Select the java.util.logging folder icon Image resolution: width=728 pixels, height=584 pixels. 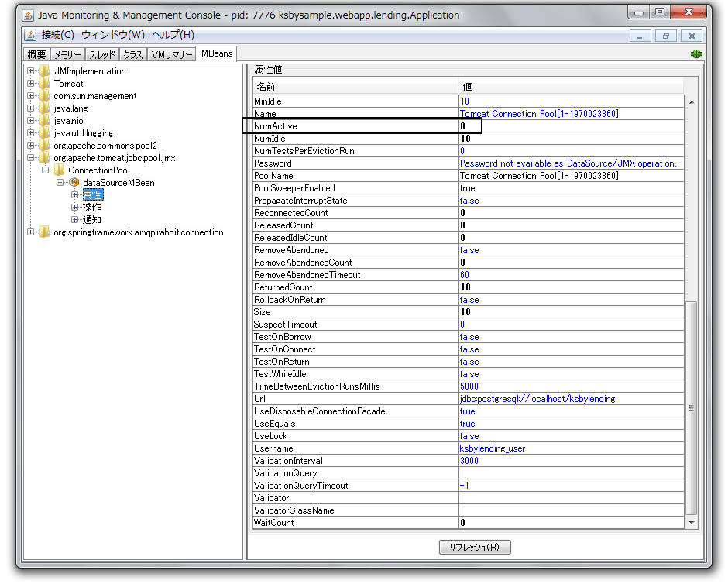[44, 132]
